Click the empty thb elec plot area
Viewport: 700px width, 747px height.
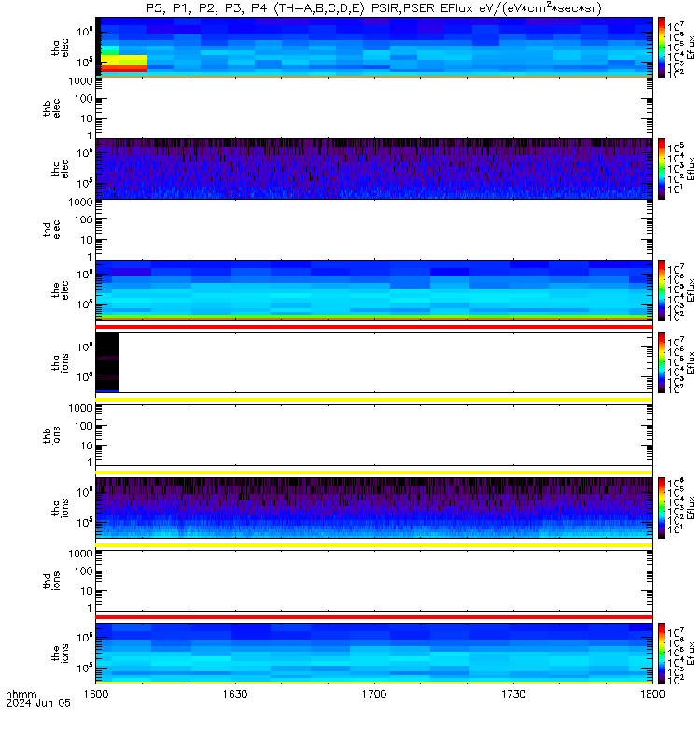[x=374, y=108]
